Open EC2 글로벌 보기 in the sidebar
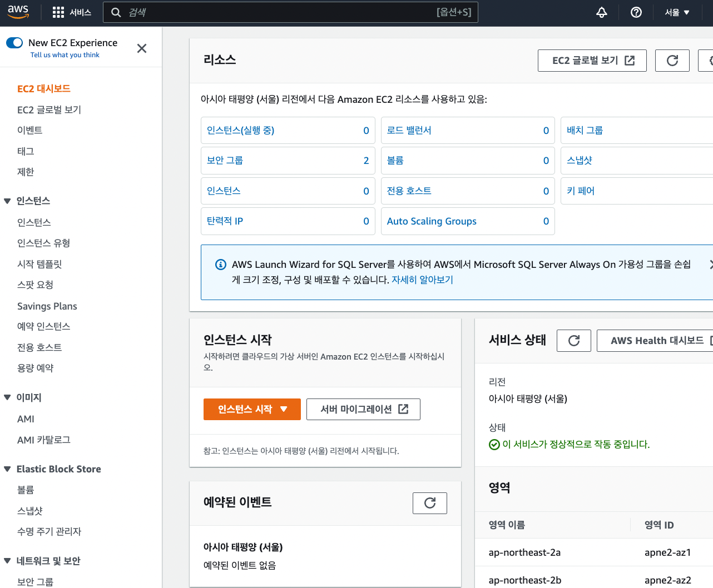The width and height of the screenshot is (713, 588). pyautogui.click(x=49, y=109)
